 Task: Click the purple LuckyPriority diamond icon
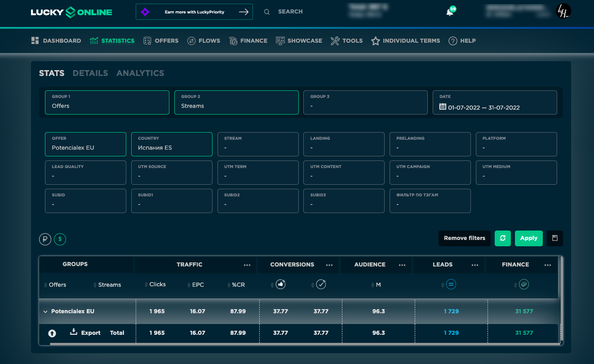point(145,12)
